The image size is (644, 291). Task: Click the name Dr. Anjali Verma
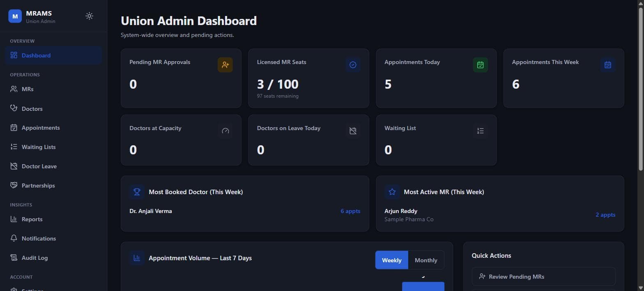coord(151,211)
